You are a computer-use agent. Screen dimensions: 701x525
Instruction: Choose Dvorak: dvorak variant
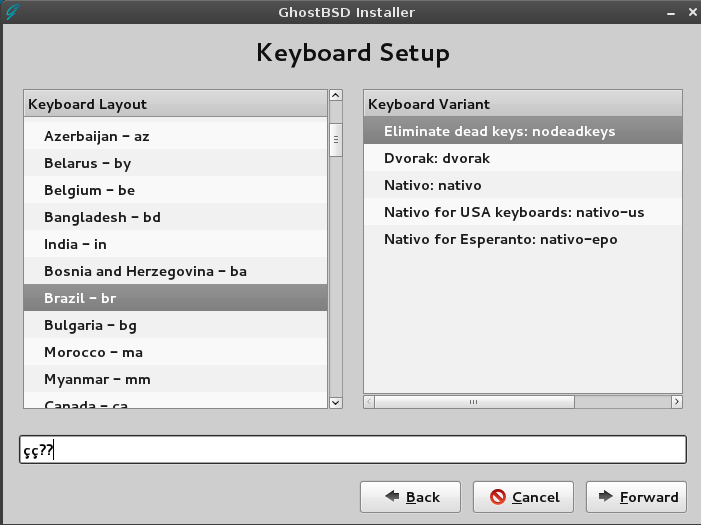(523, 158)
